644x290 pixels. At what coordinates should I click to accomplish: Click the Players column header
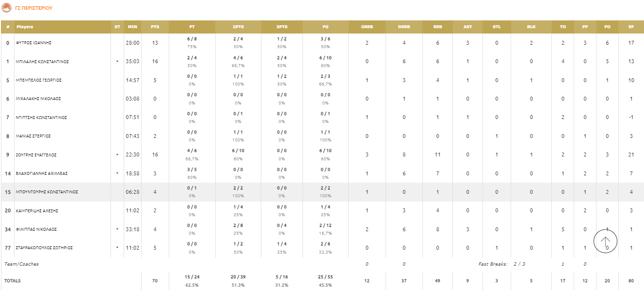point(25,27)
